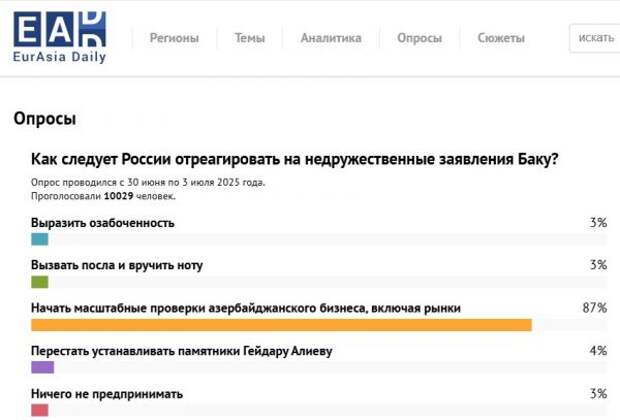Viewport: 620px width, 420px height.
Task: Open the Сюжеты navigation item
Action: click(x=501, y=38)
